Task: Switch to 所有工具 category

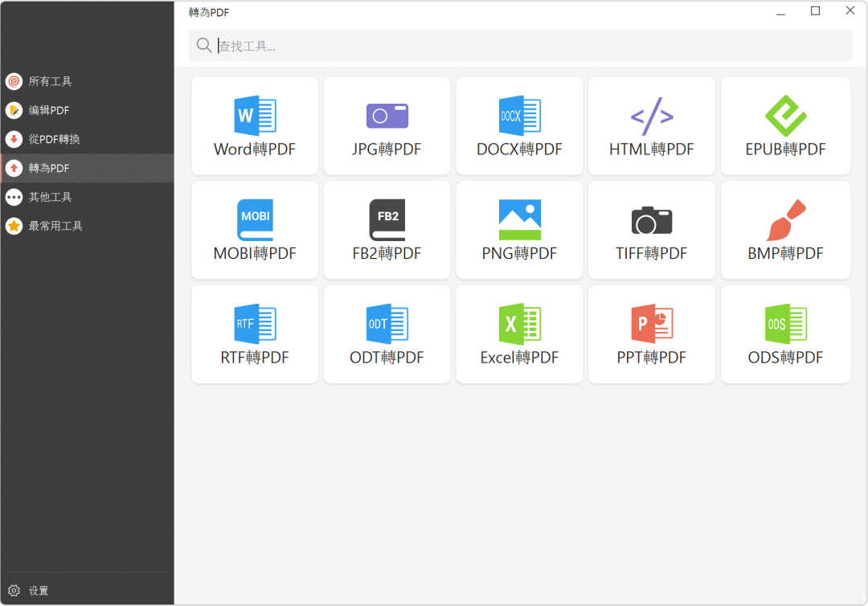Action: click(87, 81)
